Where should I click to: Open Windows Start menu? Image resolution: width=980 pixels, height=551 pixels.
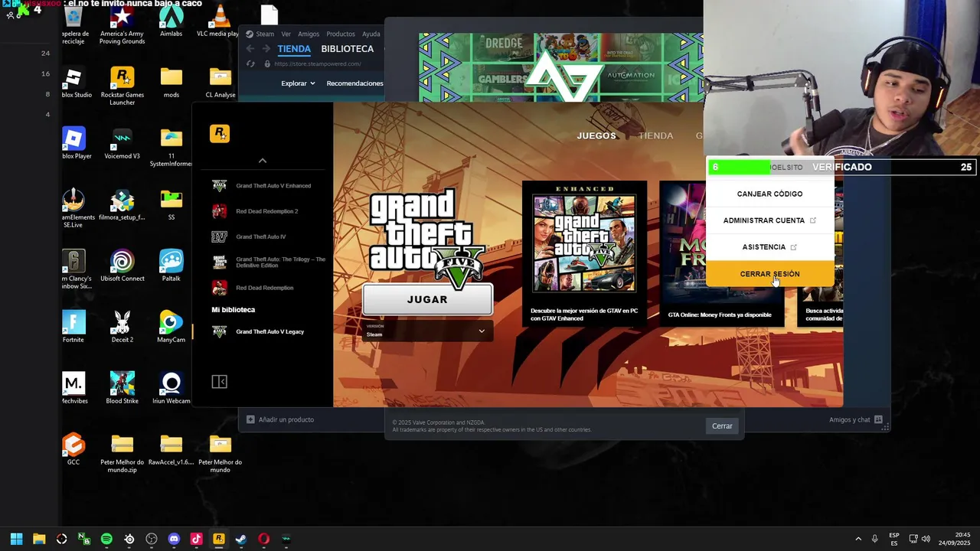tap(16, 539)
